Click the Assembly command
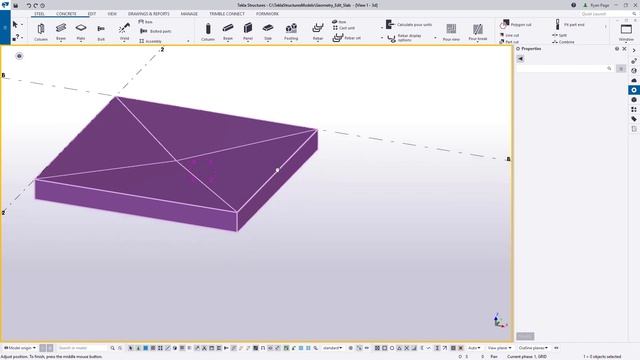 point(150,41)
